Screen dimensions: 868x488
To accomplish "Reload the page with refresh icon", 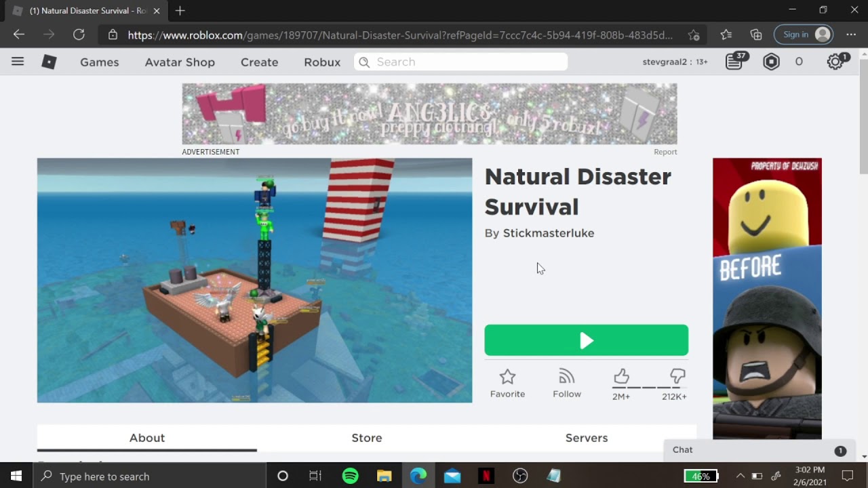I will coord(79,35).
